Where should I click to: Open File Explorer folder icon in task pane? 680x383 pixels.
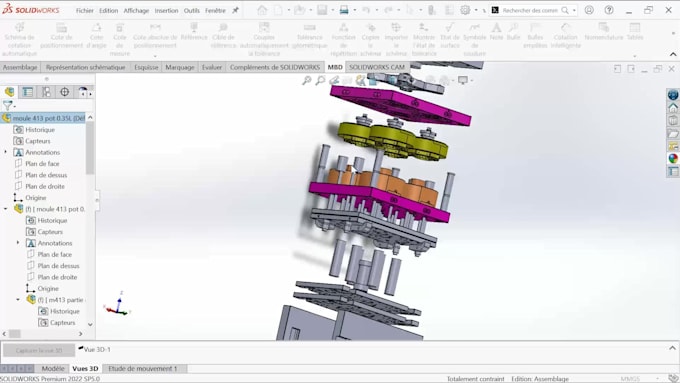(673, 133)
